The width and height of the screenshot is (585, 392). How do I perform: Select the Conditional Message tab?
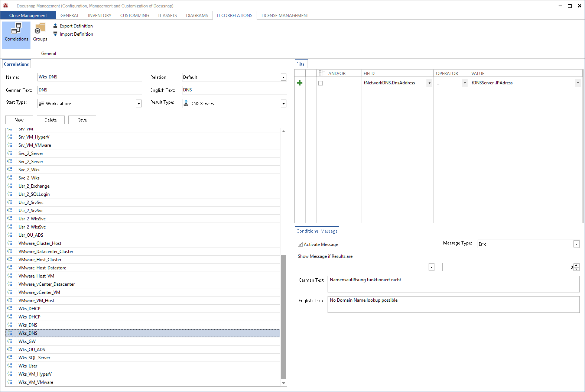317,231
